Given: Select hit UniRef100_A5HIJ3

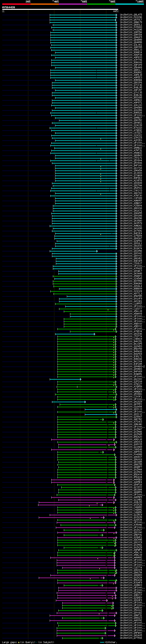Looking at the screenshot, I should click(131, 50).
